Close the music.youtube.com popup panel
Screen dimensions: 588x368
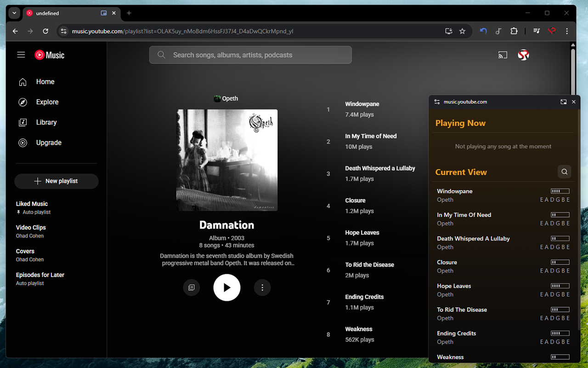(574, 102)
